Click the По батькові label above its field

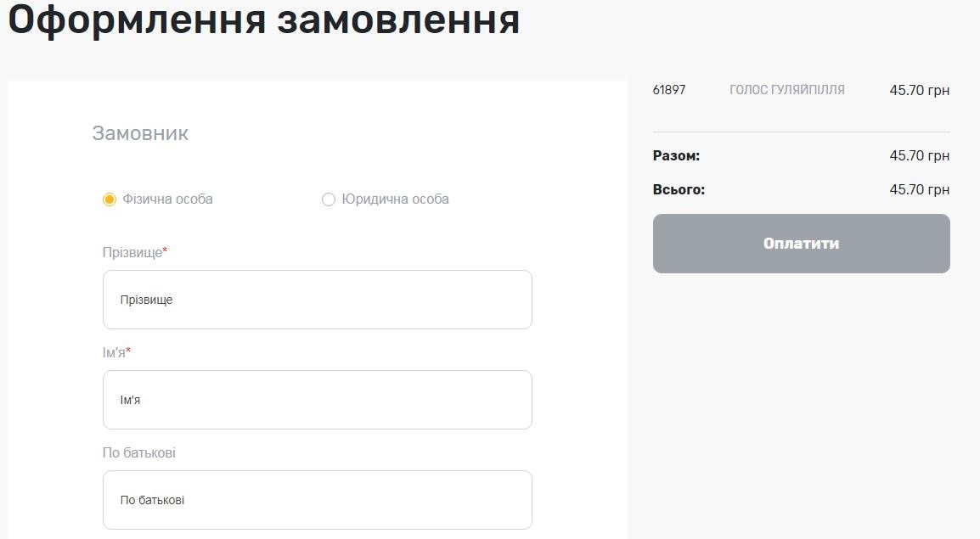coord(138,453)
